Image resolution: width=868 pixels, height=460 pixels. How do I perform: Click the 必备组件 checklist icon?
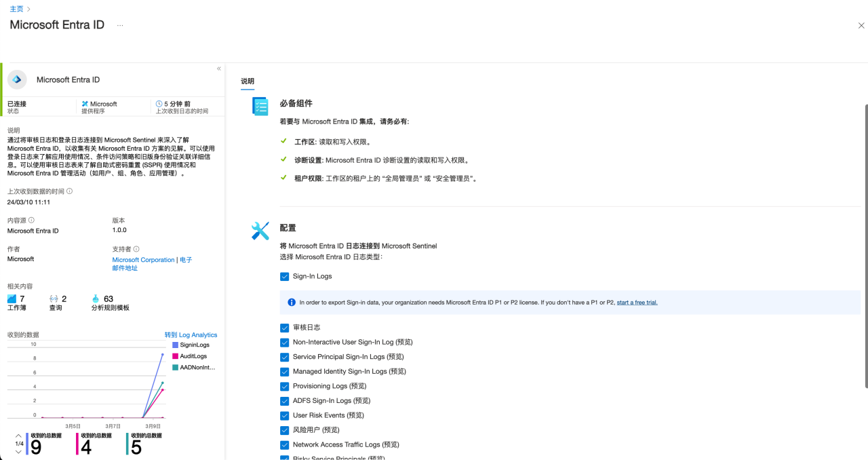(260, 107)
